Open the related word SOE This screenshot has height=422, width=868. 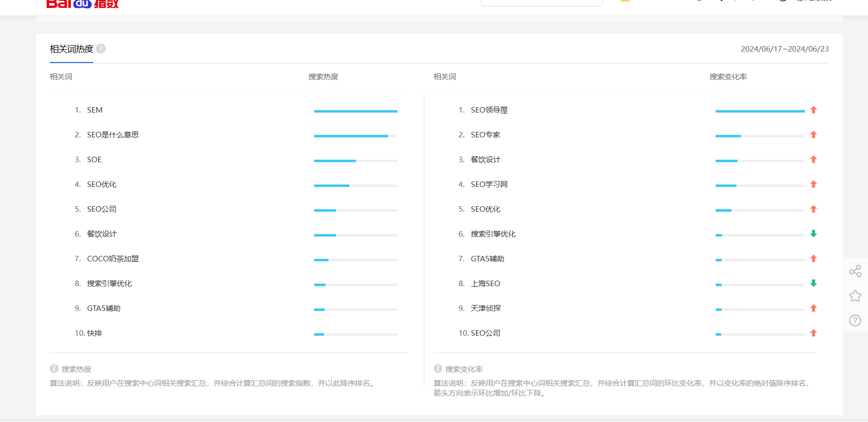pyautogui.click(x=94, y=160)
